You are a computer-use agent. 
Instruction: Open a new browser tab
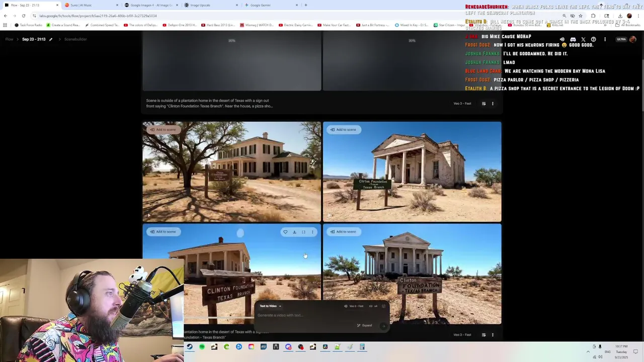(306, 5)
